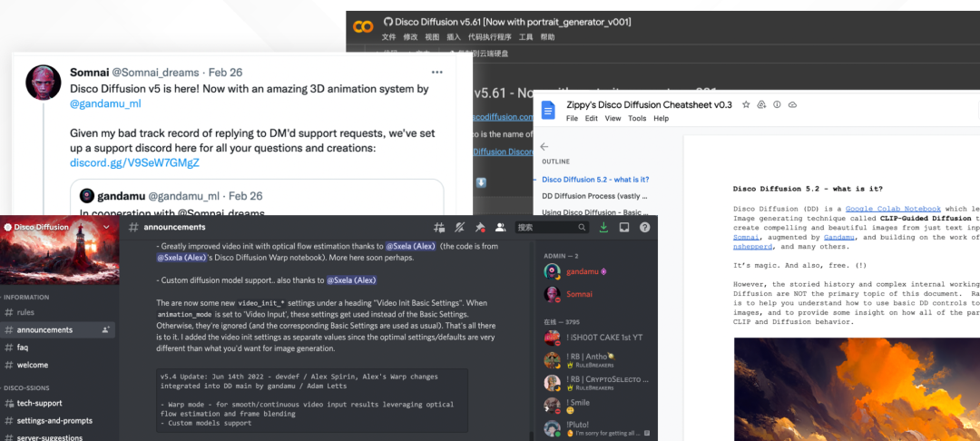Screen dimensions: 980x441
Task: Toggle the member list icon in Discord
Action: [x=501, y=228]
